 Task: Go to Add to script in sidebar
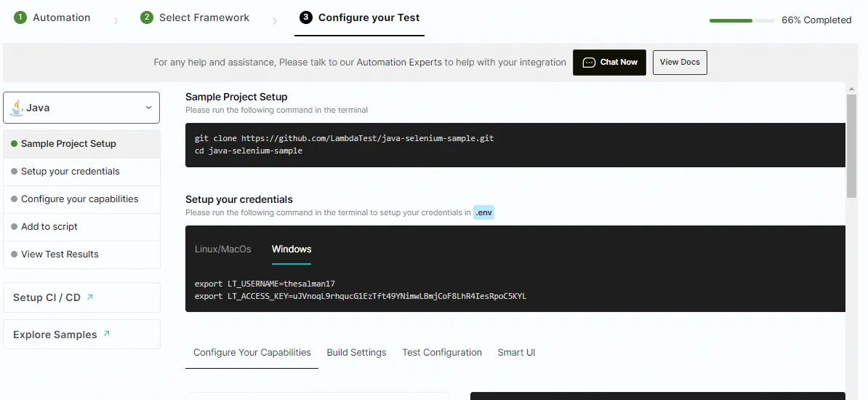click(82, 227)
